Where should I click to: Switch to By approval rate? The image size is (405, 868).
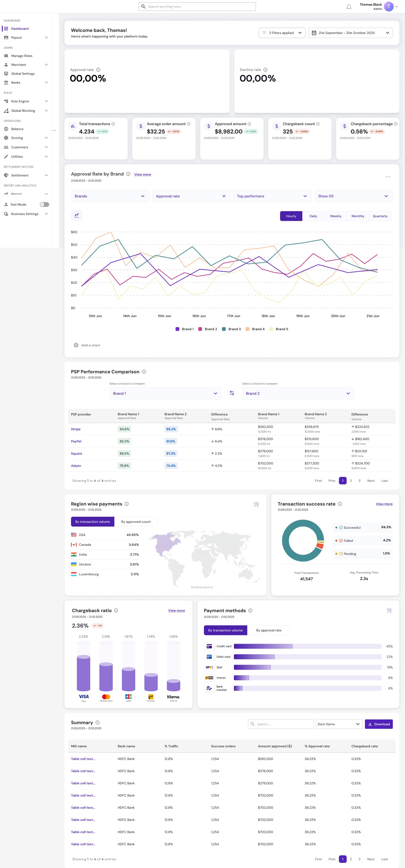[269, 630]
